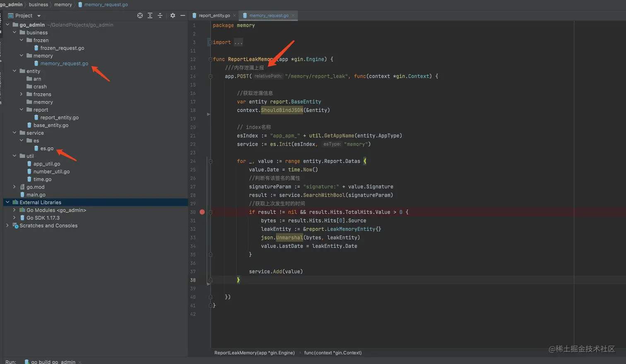
Task: Open Project panel settings gear
Action: [173, 15]
